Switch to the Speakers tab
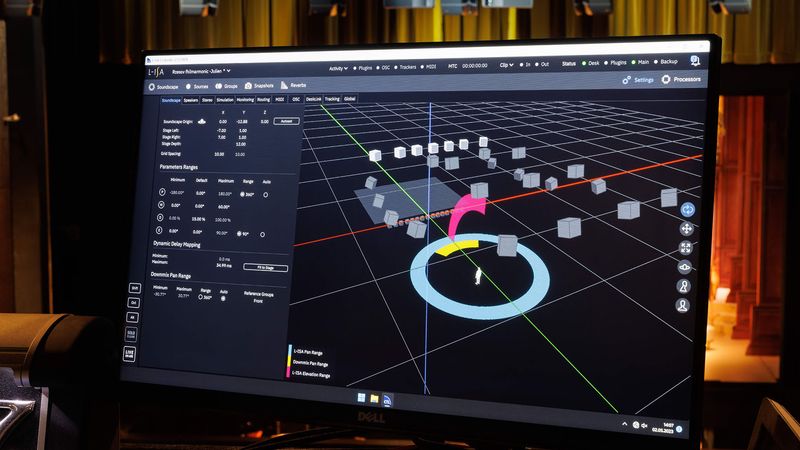800x450 pixels. 191,101
